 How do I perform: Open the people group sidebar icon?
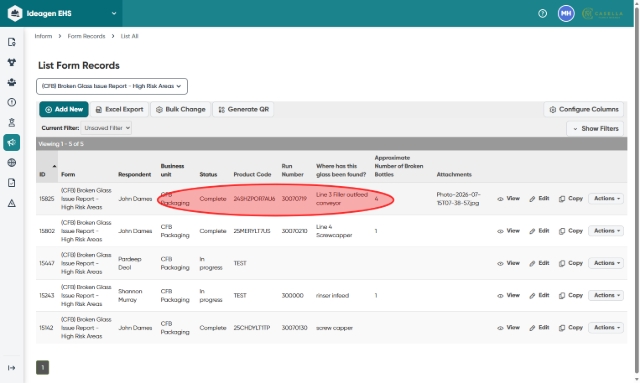pyautogui.click(x=12, y=82)
